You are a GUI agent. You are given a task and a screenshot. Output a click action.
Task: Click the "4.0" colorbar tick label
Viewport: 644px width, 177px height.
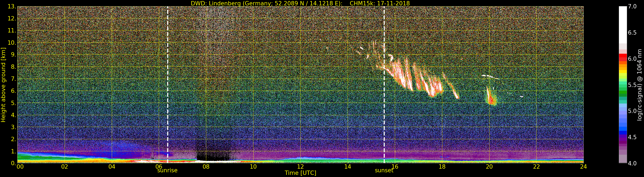[x=632, y=163]
